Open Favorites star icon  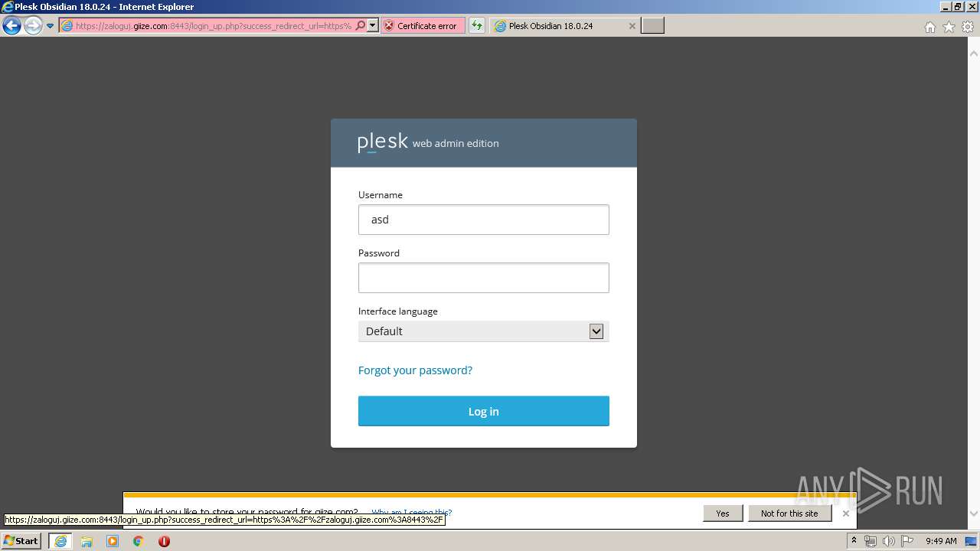(949, 27)
